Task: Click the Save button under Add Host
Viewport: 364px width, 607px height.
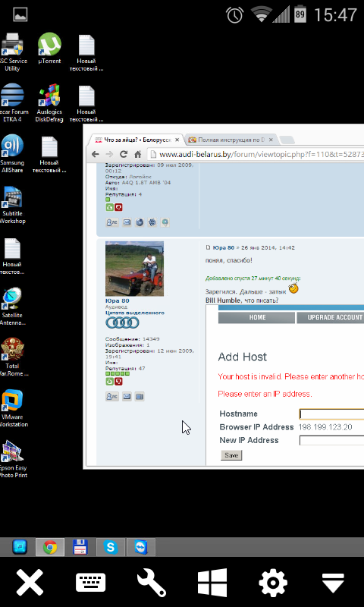Action: pyautogui.click(x=231, y=455)
